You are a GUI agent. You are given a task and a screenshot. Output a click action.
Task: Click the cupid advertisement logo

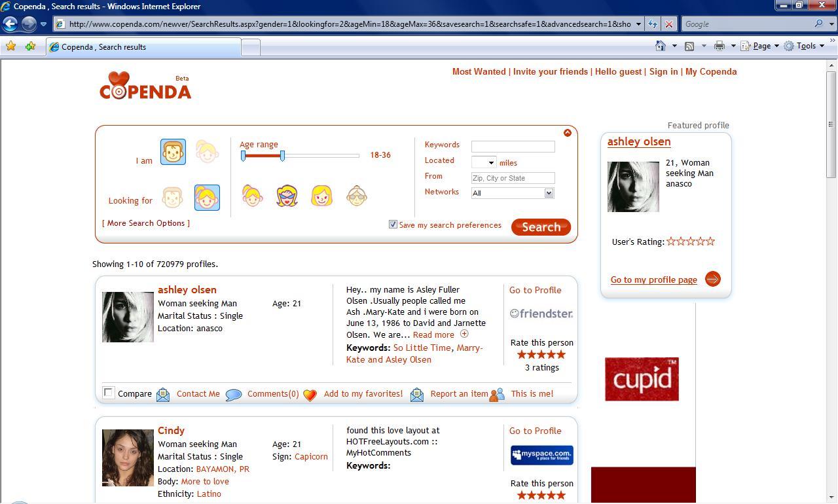coord(642,379)
